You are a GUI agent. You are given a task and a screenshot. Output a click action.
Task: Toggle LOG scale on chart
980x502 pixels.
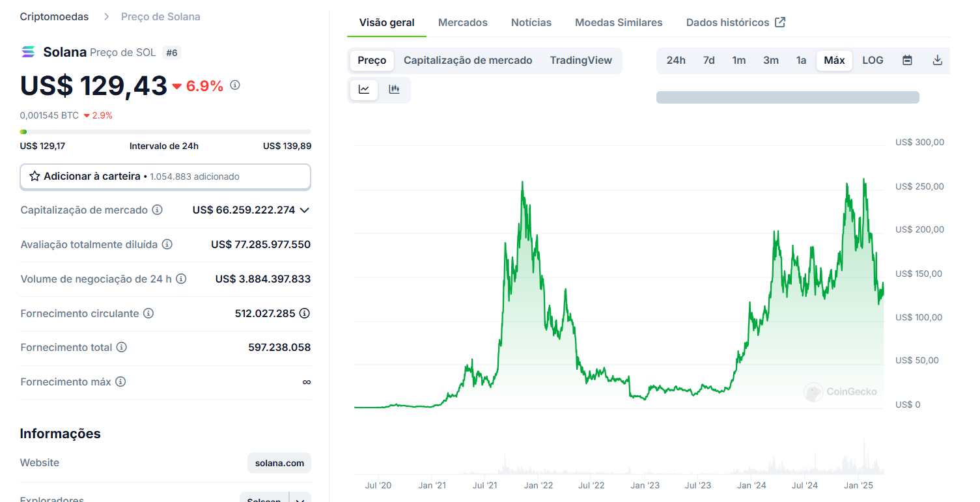click(x=873, y=61)
